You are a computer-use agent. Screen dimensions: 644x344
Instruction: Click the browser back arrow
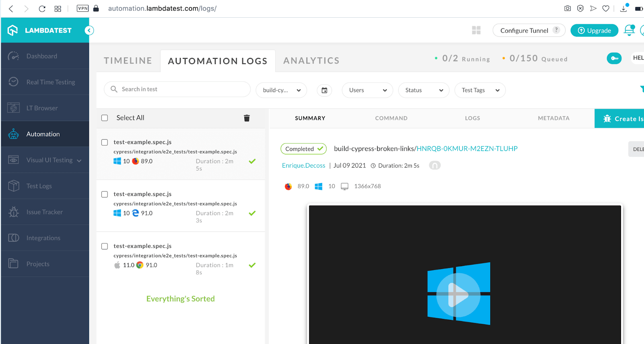coord(11,8)
